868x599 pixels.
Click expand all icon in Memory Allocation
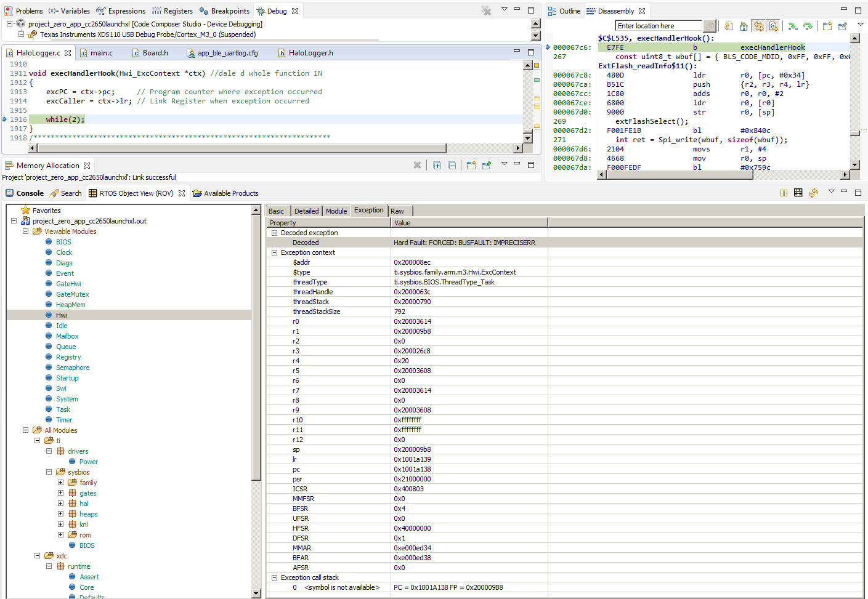[x=437, y=165]
